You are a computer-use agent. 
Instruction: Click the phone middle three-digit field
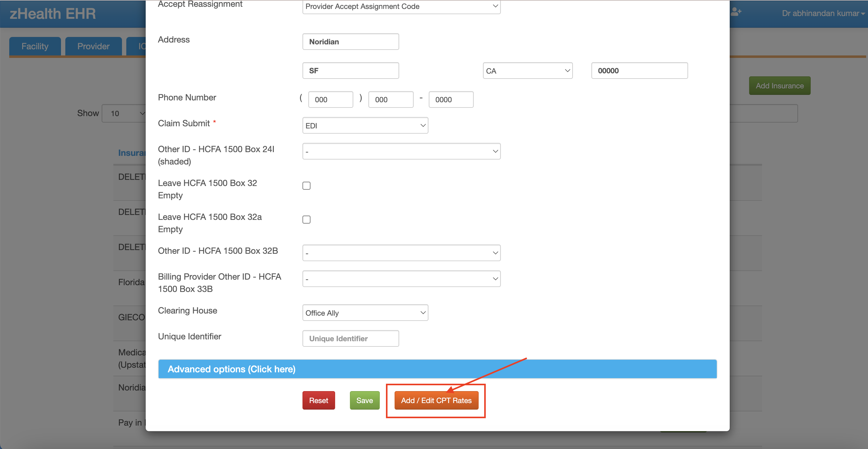(391, 100)
